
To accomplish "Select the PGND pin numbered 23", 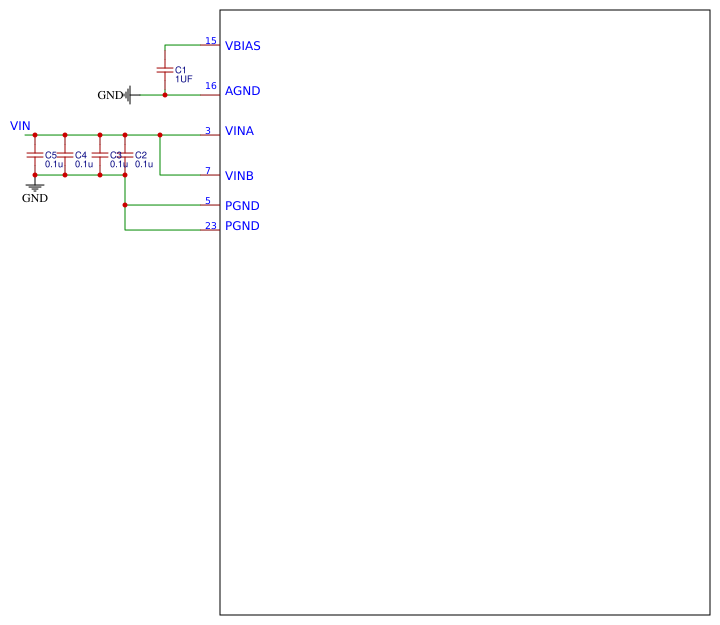I will click(242, 226).
